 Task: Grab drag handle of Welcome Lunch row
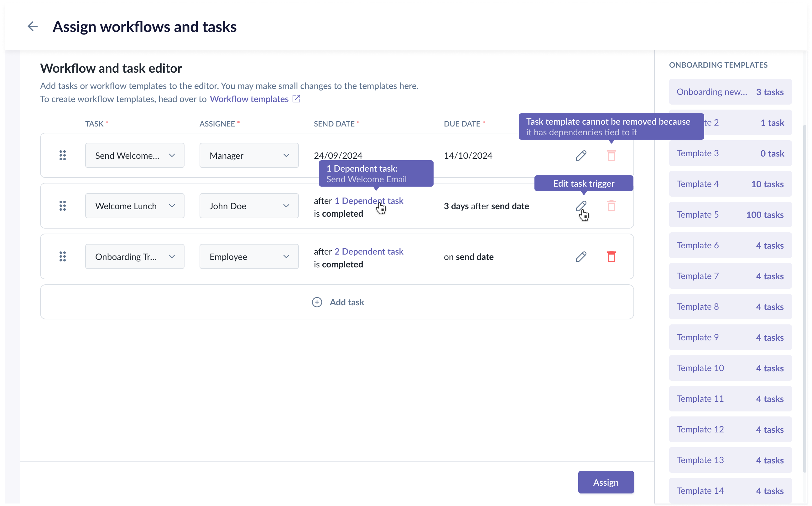tap(63, 206)
